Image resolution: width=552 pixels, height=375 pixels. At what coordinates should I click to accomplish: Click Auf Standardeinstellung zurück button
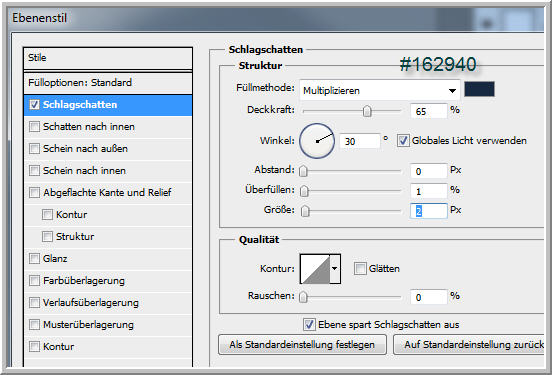pyautogui.click(x=470, y=344)
